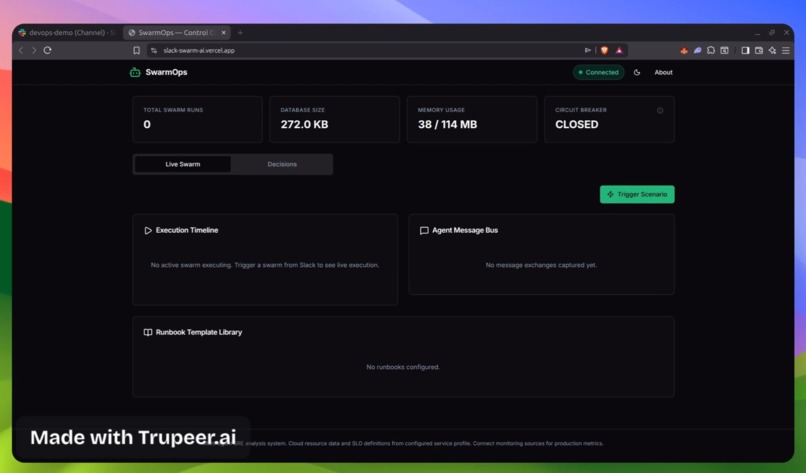The image size is (806, 473).
Task: Click 'No message exchanges captured yet.' text
Action: [541, 265]
